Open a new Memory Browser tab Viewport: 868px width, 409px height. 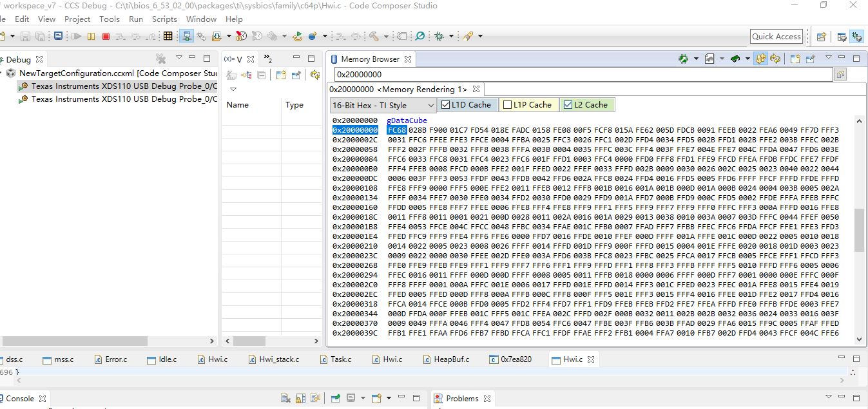click(x=796, y=59)
